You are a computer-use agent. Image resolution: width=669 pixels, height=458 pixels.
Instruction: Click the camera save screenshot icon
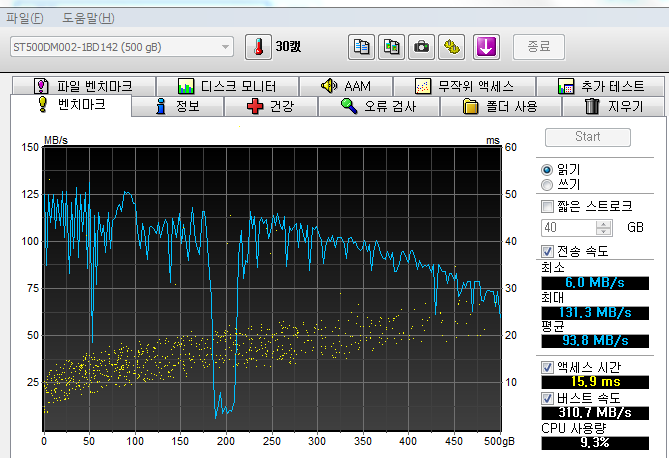coord(422,47)
